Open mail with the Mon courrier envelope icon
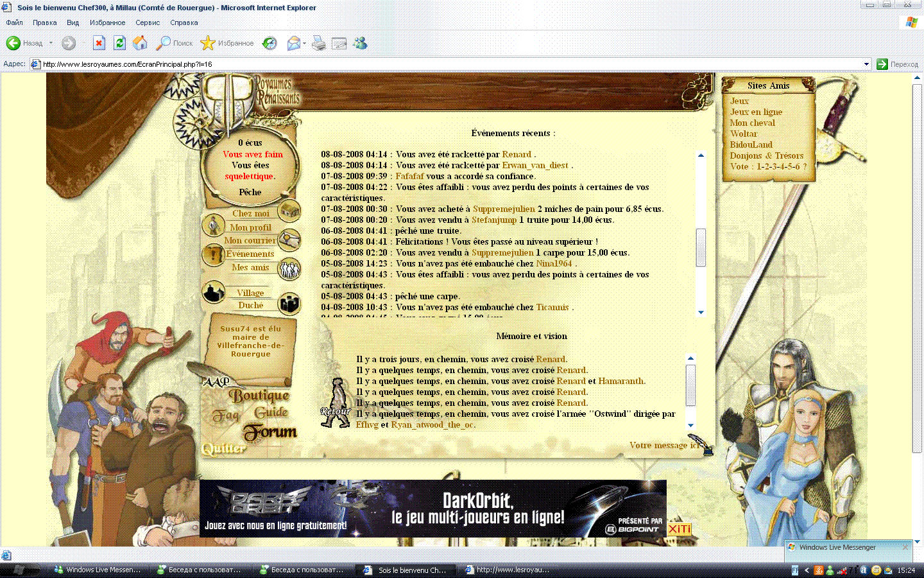This screenshot has width=924, height=578. (288, 240)
